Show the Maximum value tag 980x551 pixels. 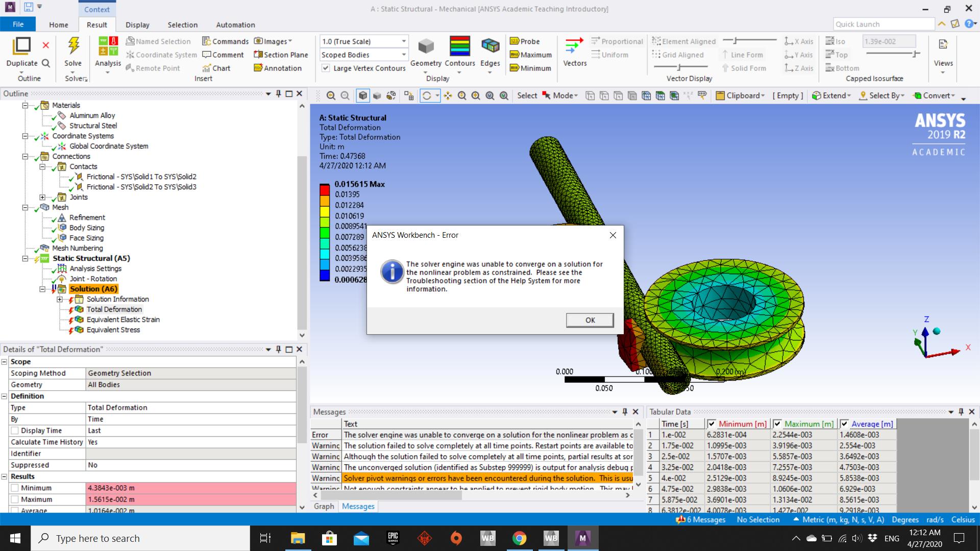pos(531,55)
